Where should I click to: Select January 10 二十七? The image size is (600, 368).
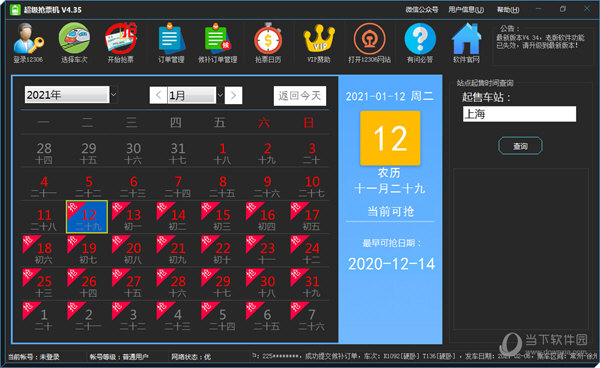click(x=311, y=186)
